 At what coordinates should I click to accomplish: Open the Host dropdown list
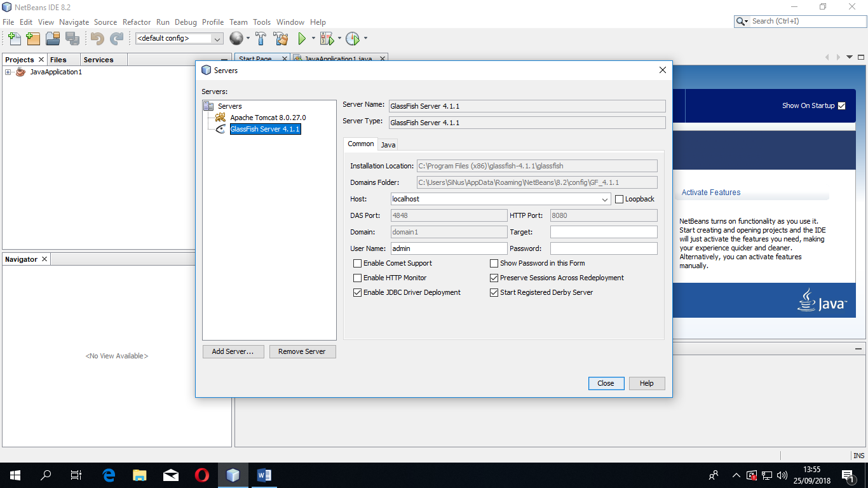click(604, 199)
